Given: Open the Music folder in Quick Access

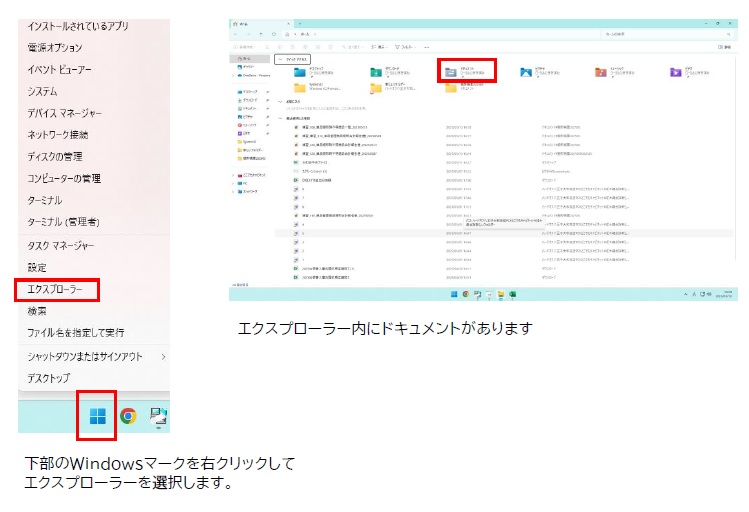Looking at the screenshot, I should (x=603, y=71).
